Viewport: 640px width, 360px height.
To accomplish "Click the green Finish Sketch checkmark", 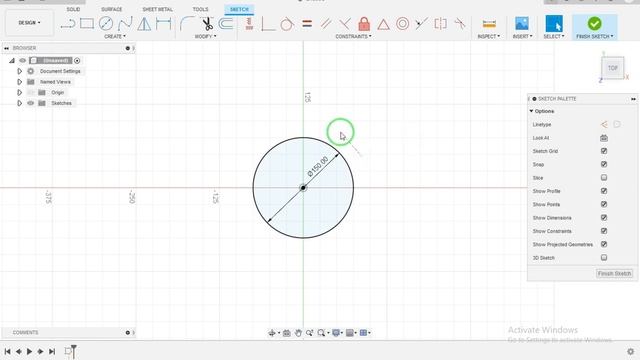I will pos(594,23).
